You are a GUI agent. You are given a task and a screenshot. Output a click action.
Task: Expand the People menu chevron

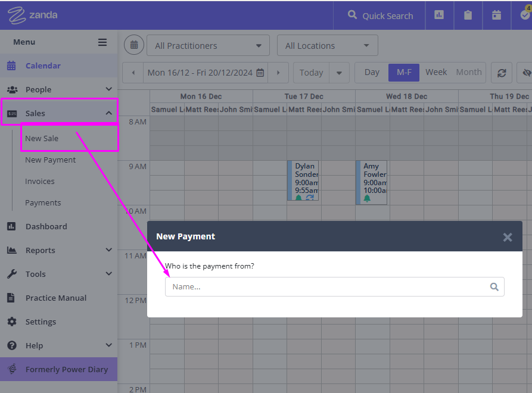click(108, 89)
